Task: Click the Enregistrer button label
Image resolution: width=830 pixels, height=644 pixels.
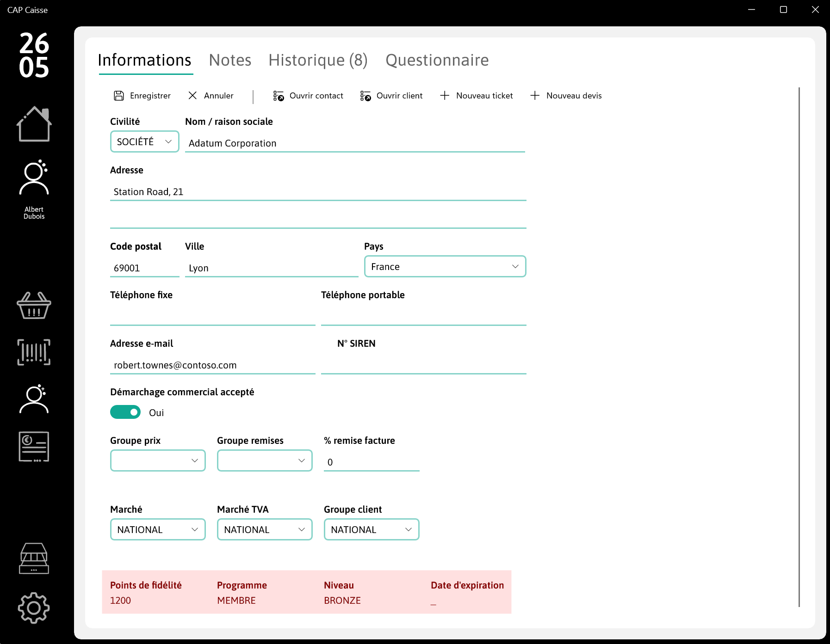Action: pyautogui.click(x=150, y=96)
